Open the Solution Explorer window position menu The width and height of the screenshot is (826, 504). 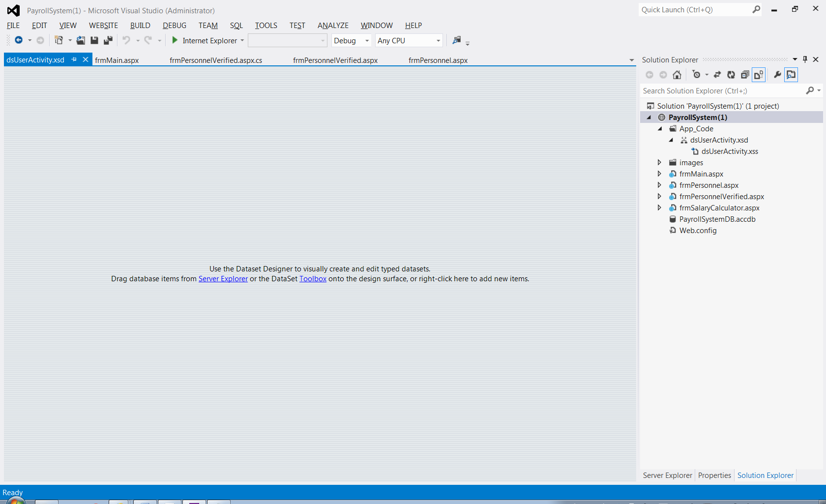click(x=795, y=59)
